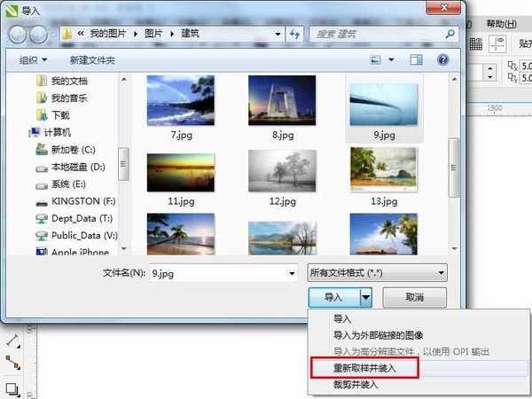Expand the 所有文件格式 file type dropdown

(x=376, y=272)
